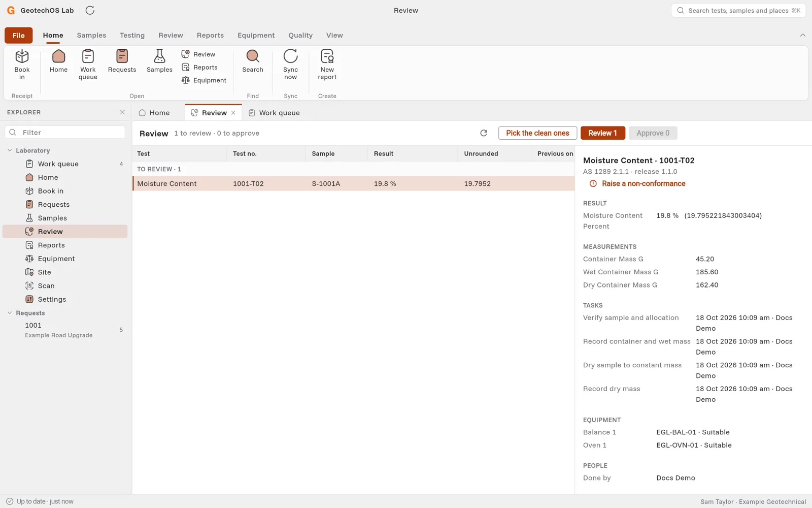
Task: Open Equipment from ribbon Open group
Action: (x=204, y=80)
